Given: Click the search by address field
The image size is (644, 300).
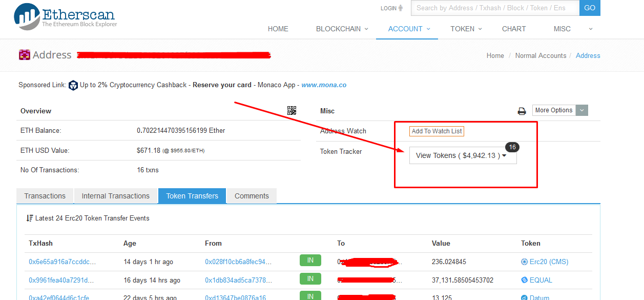Looking at the screenshot, I should click(495, 8).
